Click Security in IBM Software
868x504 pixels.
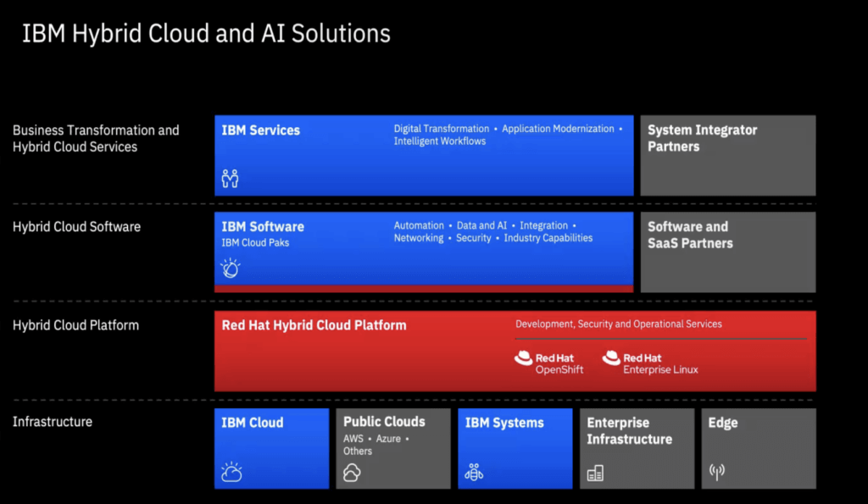pos(473,238)
